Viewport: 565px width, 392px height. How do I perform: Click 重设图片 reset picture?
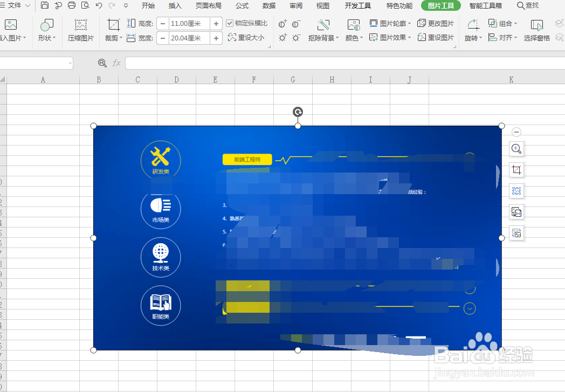point(435,37)
